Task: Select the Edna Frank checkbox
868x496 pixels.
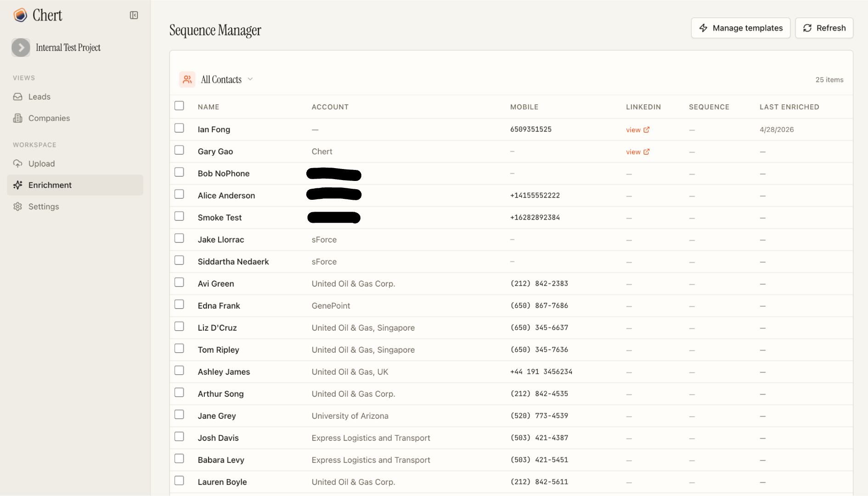Action: coord(179,304)
